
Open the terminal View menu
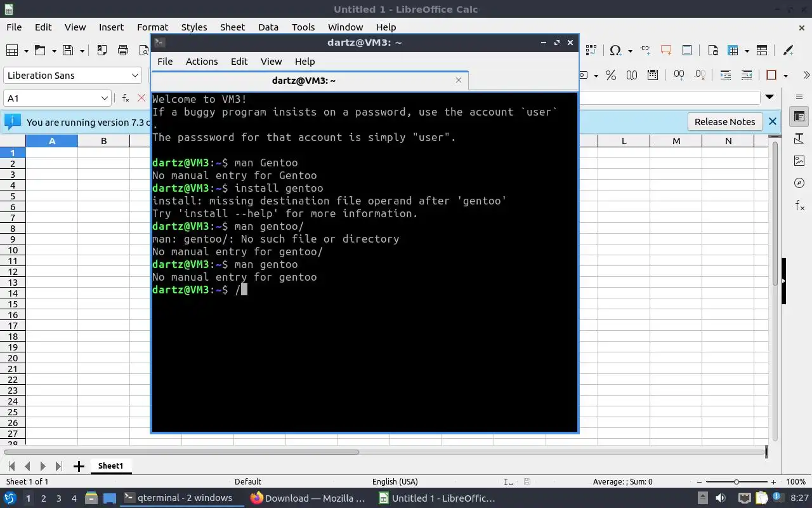coord(271,61)
